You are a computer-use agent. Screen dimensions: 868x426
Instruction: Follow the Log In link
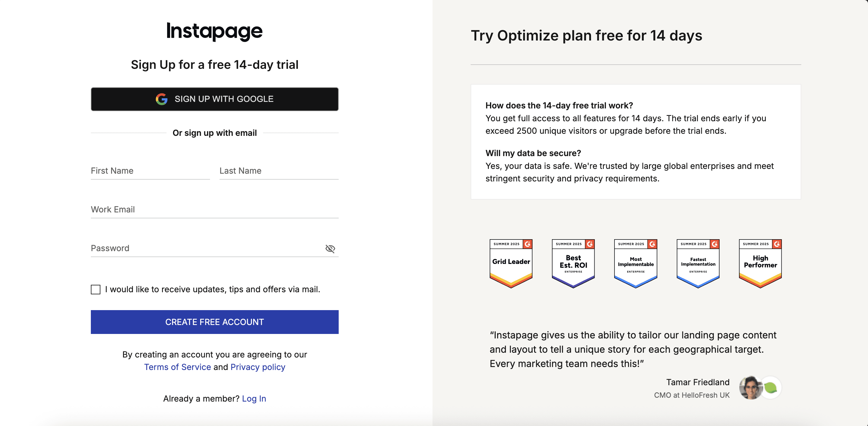click(254, 399)
